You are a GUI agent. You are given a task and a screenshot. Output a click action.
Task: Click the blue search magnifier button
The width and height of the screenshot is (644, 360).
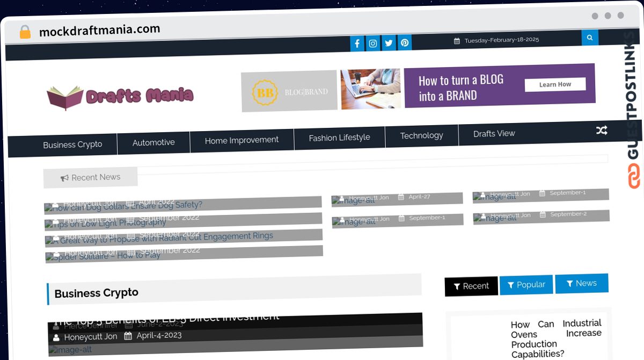[590, 38]
